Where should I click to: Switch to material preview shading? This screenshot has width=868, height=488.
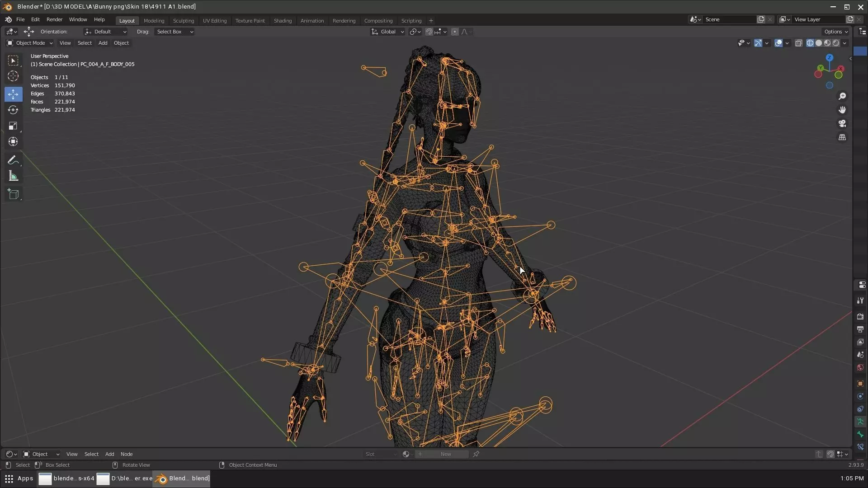(827, 43)
